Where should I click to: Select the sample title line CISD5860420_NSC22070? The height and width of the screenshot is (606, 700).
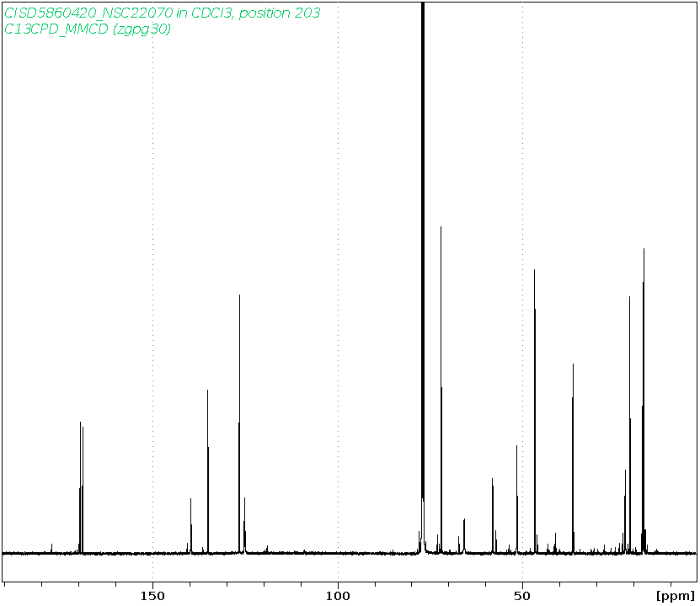coord(162,13)
